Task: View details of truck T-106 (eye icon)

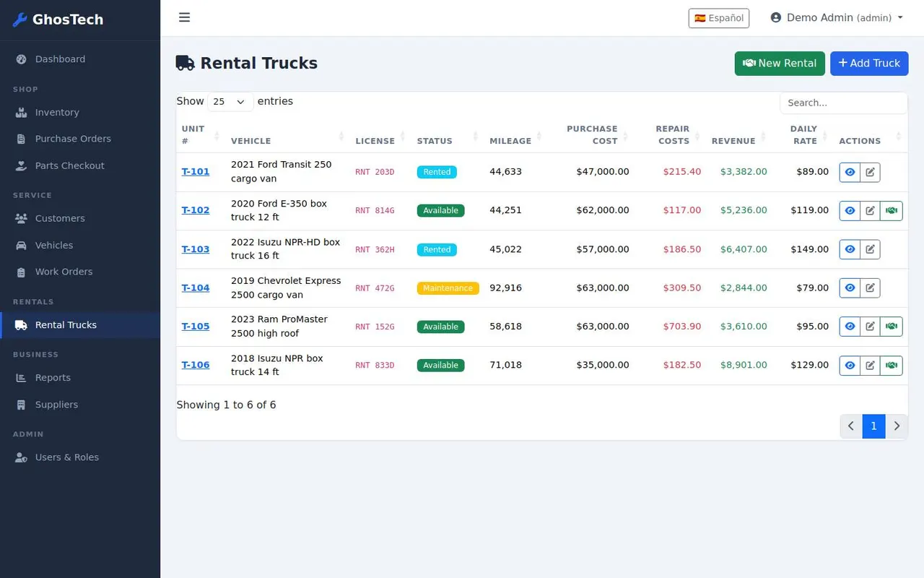Action: (x=850, y=365)
